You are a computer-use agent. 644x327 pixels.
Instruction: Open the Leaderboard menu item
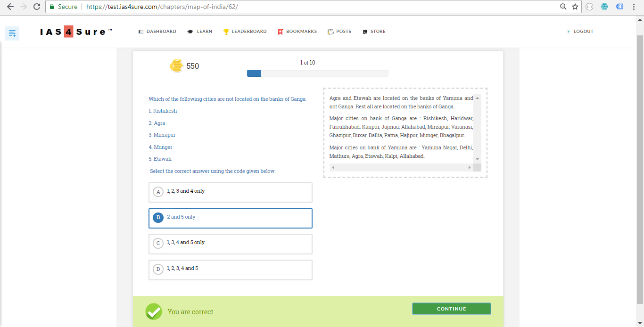pos(245,32)
